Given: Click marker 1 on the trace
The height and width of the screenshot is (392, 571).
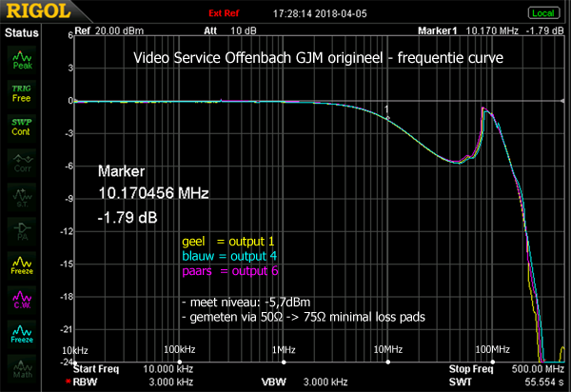Looking at the screenshot, I should [x=387, y=117].
